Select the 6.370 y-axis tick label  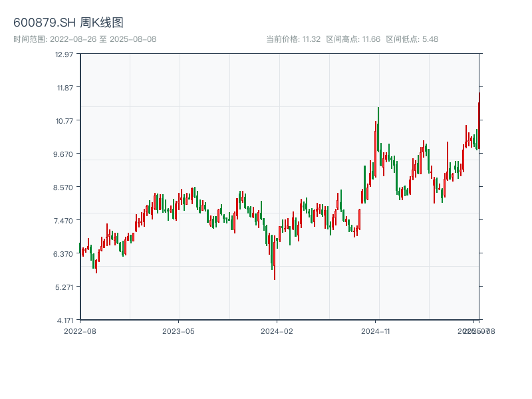[x=65, y=253]
